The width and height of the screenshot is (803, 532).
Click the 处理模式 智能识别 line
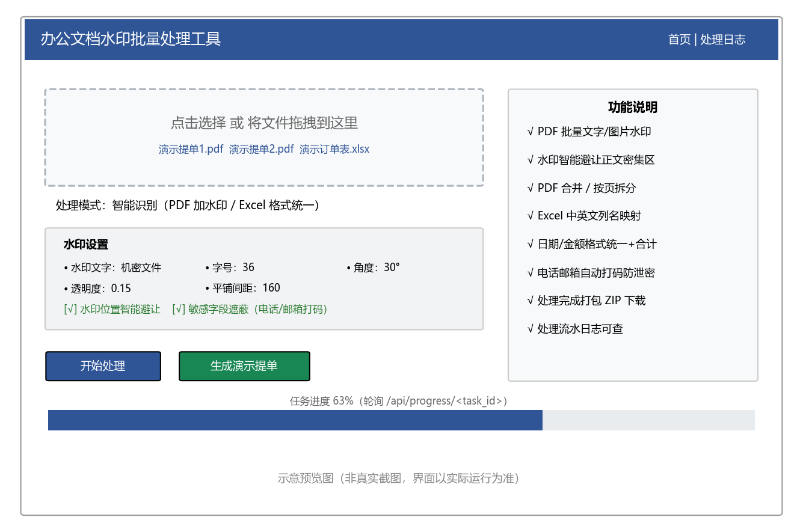(x=188, y=206)
